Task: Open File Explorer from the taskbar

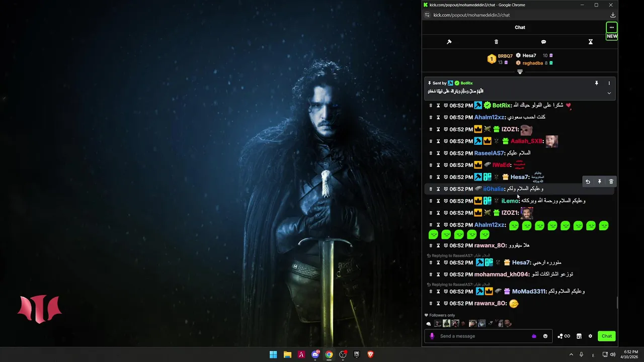Action: coord(287,354)
